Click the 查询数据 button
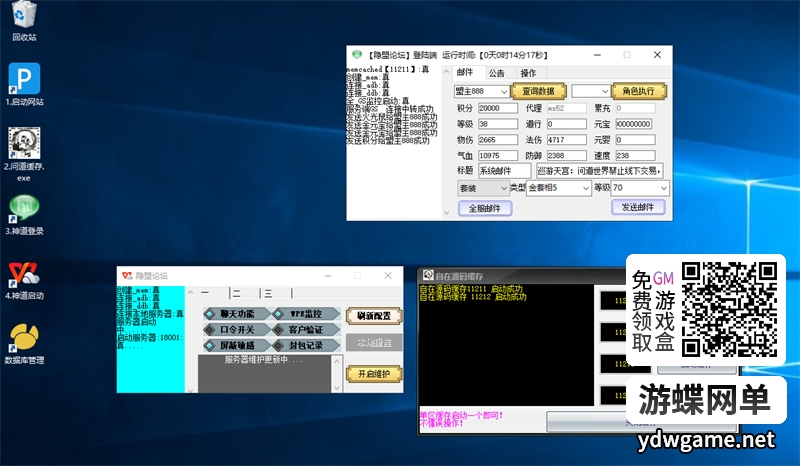Screen dimensions: 800x466 coord(538,91)
